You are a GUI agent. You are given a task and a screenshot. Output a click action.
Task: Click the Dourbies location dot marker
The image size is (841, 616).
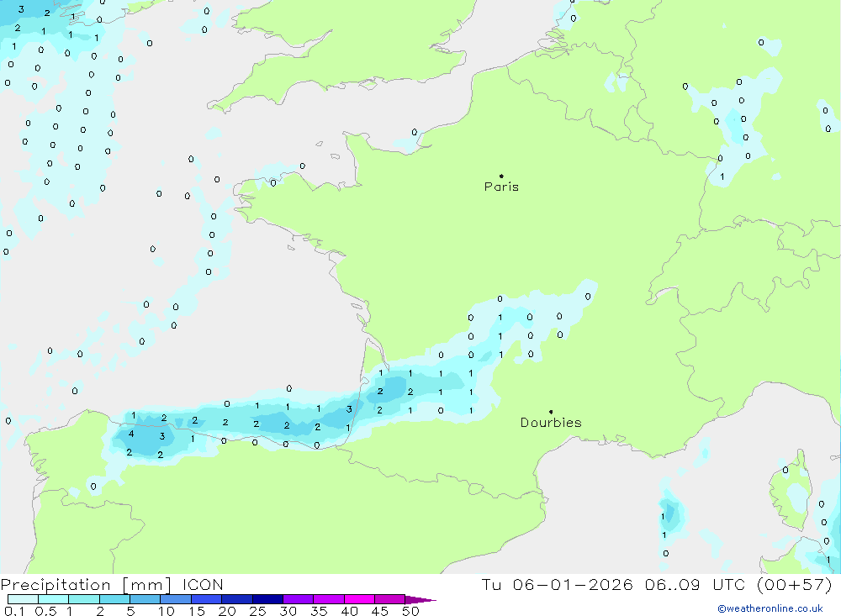point(551,412)
